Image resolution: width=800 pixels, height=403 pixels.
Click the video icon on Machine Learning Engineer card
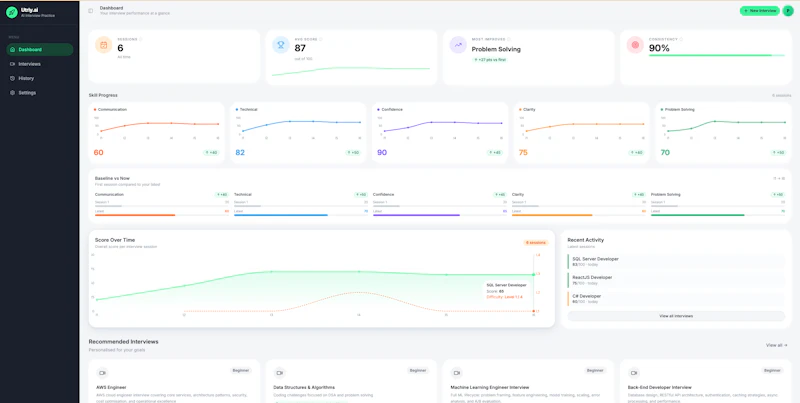[x=457, y=372]
